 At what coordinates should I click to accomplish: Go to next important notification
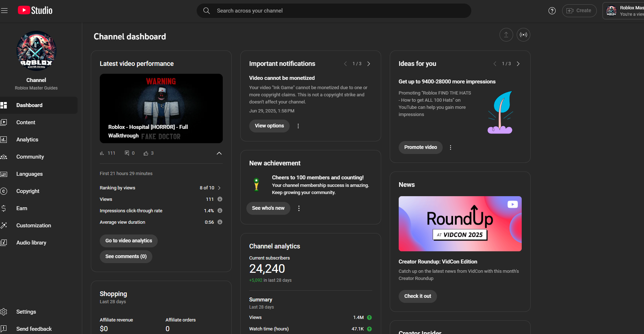coord(369,64)
